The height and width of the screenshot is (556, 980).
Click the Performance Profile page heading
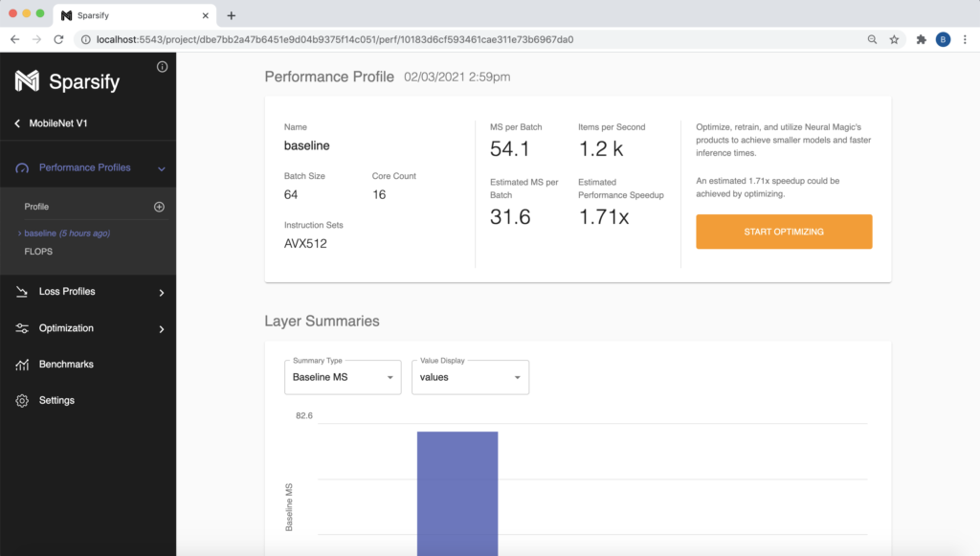tap(329, 77)
